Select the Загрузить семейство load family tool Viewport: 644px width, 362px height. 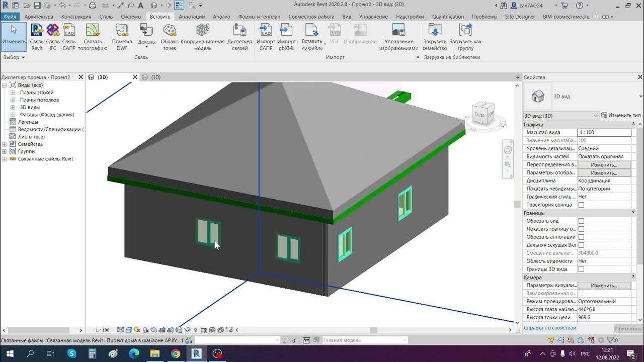(435, 37)
